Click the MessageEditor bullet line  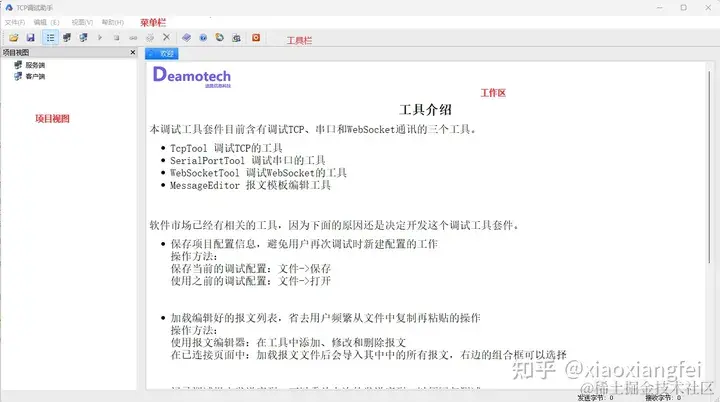(250, 185)
